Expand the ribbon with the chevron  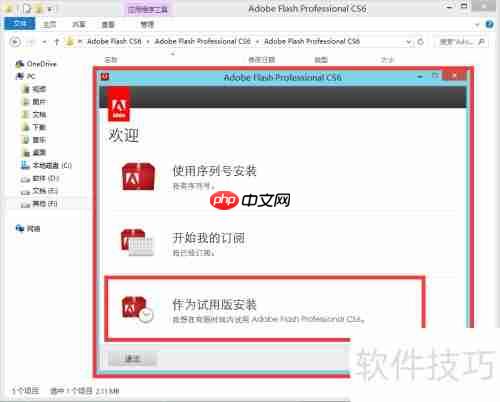(477, 24)
